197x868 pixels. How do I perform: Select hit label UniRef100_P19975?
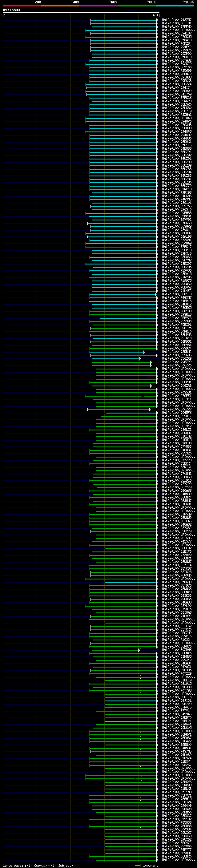click(x=176, y=281)
